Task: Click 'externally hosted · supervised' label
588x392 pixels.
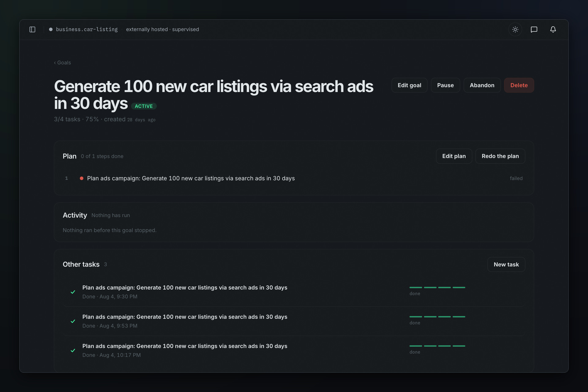Action: click(x=162, y=29)
